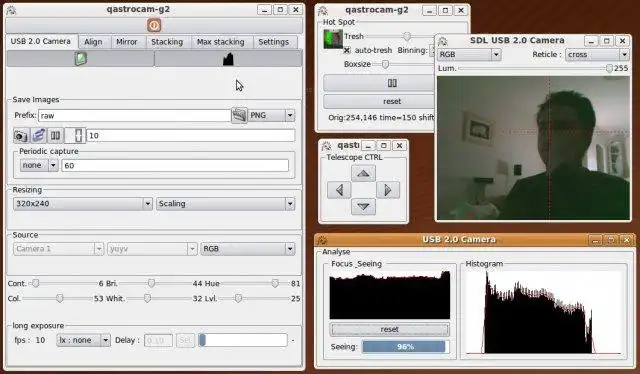This screenshot has height=374, width=640.
Task: Open the yuyv format dropdown
Action: coord(152,249)
